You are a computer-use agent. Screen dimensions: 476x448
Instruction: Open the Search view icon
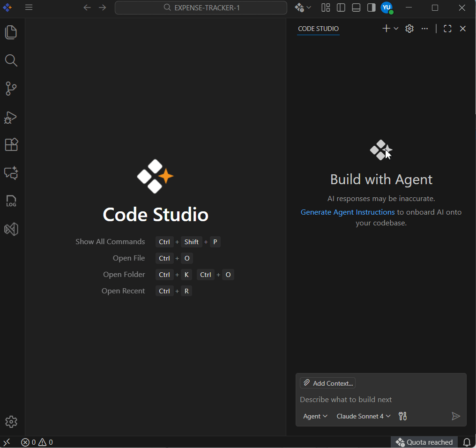[x=11, y=60]
